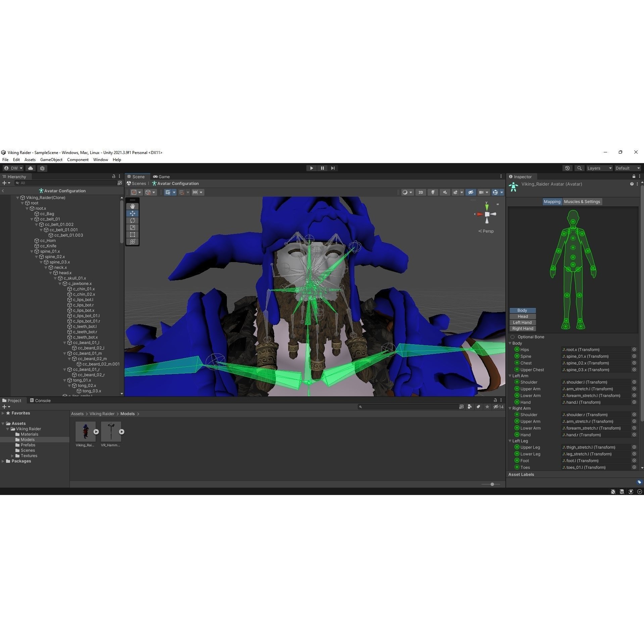
Task: Toggle scene audio mute button
Action: click(x=444, y=192)
